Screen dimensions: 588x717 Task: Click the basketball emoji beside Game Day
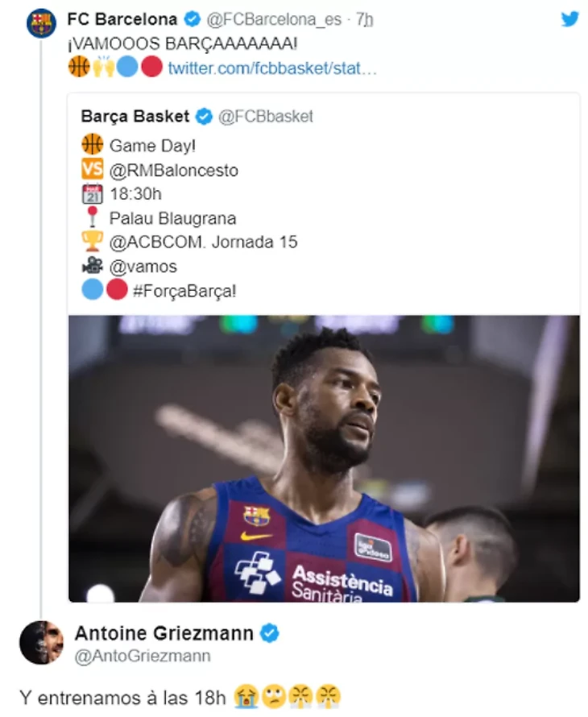point(93,145)
